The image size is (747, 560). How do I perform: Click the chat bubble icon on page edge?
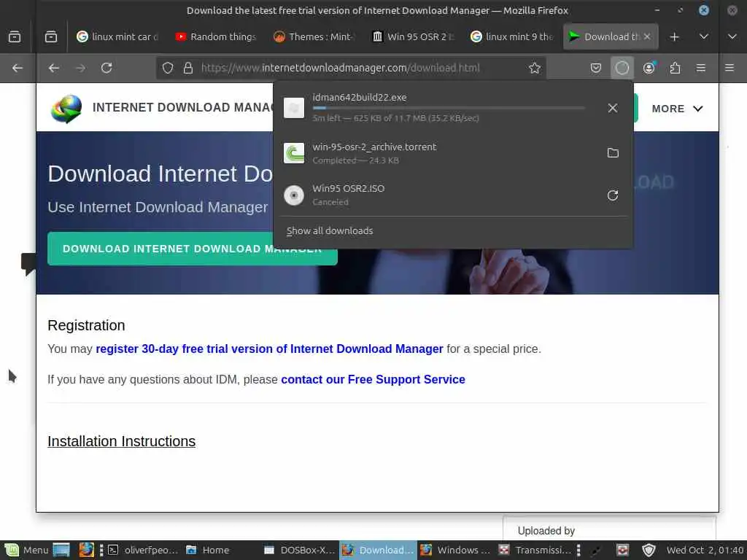point(28,263)
